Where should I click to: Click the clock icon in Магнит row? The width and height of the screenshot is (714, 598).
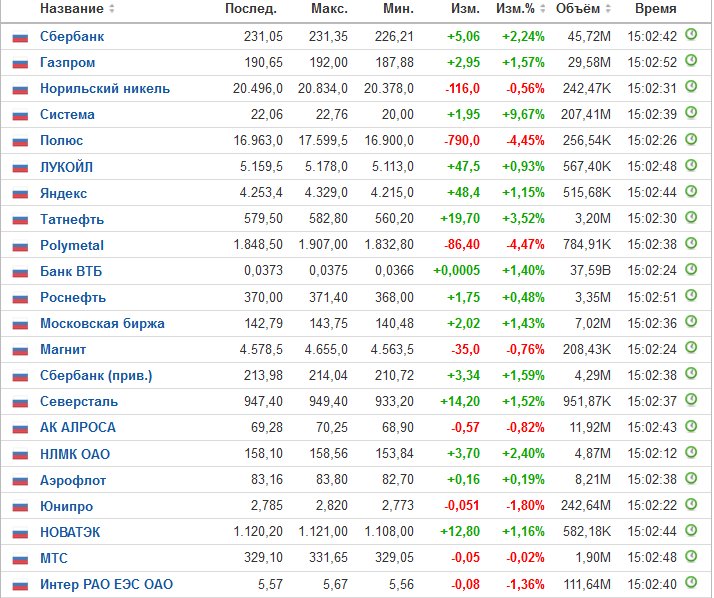[x=691, y=348]
